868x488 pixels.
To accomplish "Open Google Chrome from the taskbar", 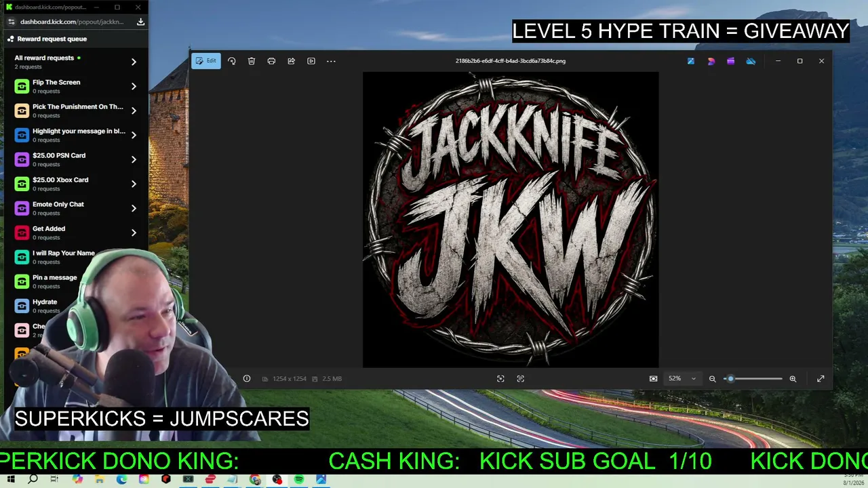I will [255, 480].
